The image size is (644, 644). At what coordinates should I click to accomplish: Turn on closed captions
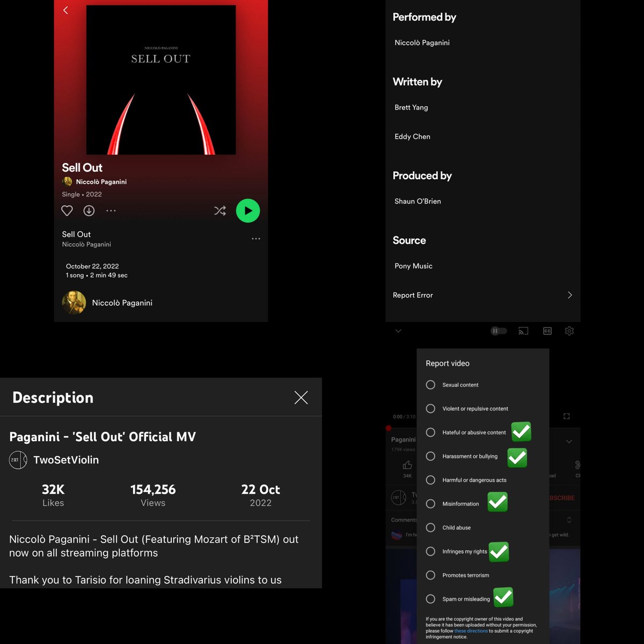point(547,331)
